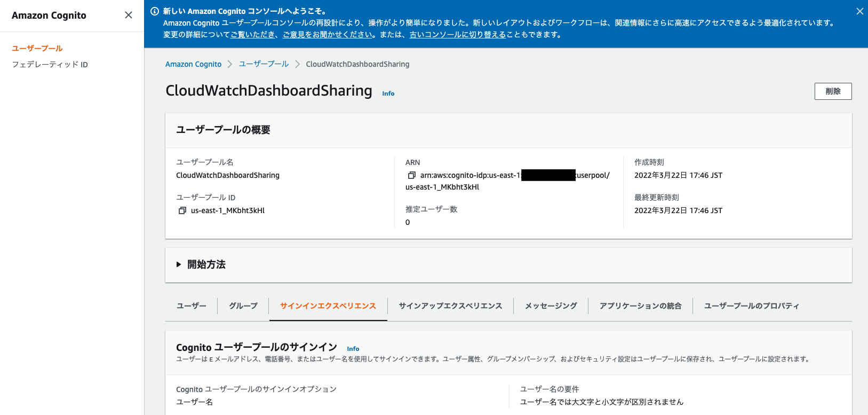Viewport: 868px width, 415px height.
Task: Click the ユーザー名の要件 label
Action: coord(550,389)
